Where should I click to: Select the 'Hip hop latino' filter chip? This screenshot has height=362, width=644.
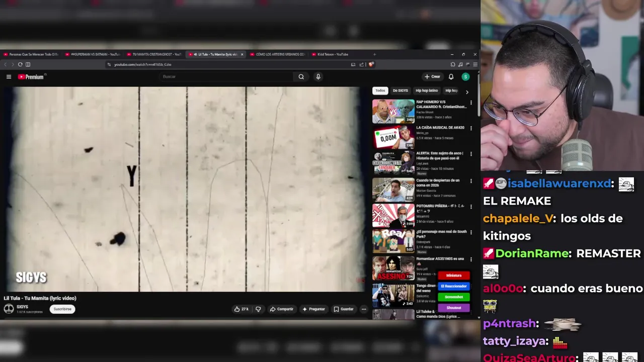coord(427,90)
